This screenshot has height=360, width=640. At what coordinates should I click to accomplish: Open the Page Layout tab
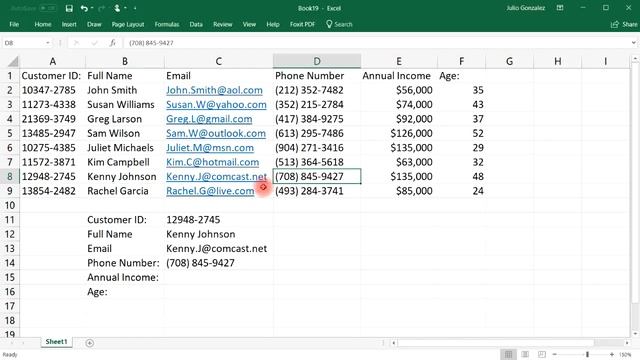(128, 24)
